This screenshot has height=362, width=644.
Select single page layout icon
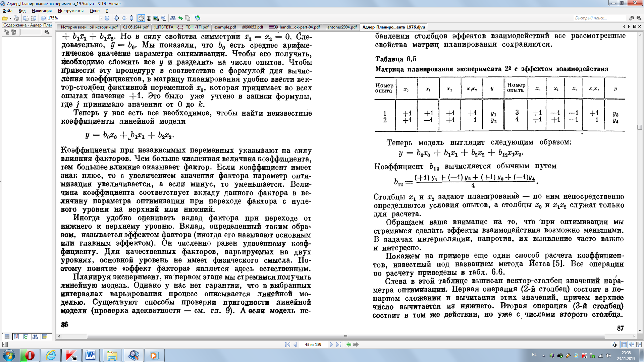pyautogui.click(x=624, y=345)
